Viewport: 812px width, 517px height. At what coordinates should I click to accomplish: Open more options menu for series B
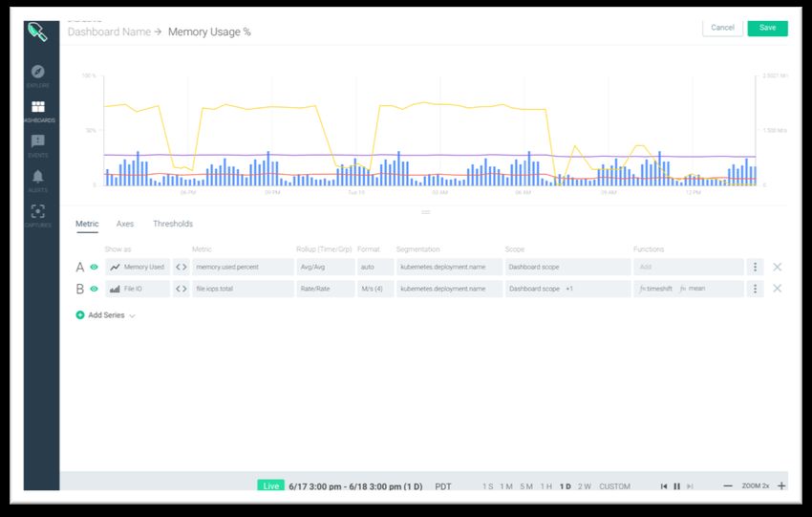(755, 289)
